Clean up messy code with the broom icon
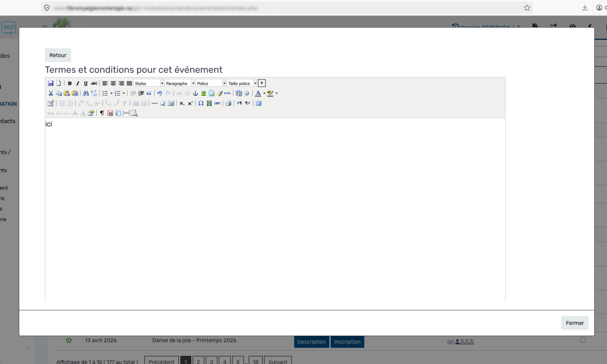Screen dimensions: 607x364 click(x=220, y=93)
